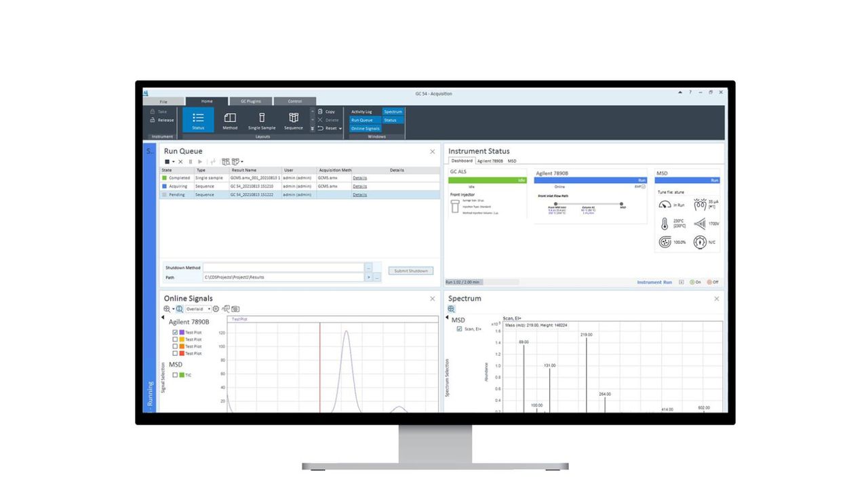Screen dimensions: 868x488
Task: Open Details link for the Acquiring run
Action: tap(359, 186)
